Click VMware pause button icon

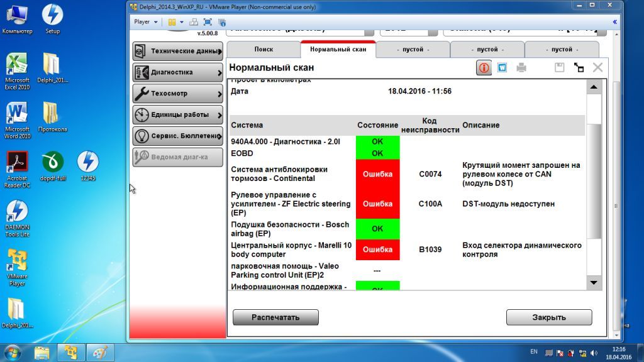coord(172,22)
